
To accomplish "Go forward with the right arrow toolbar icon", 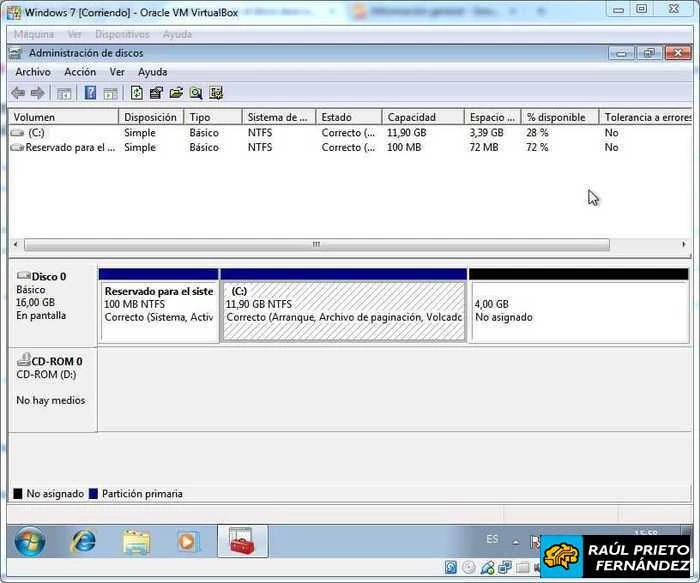I will (x=38, y=93).
